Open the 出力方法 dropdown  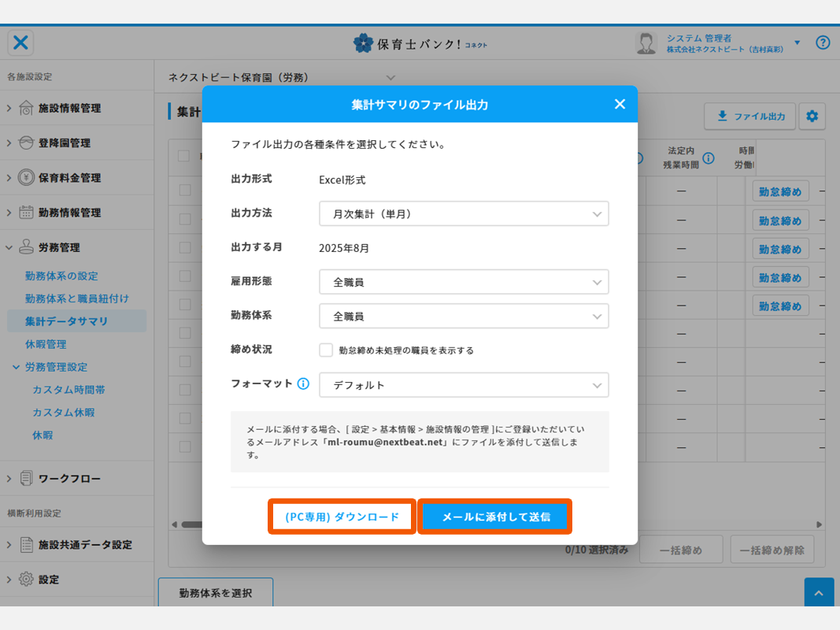tap(464, 213)
